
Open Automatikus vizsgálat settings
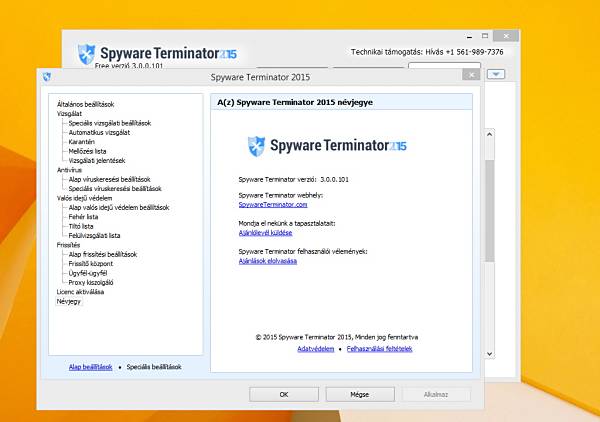pos(99,132)
